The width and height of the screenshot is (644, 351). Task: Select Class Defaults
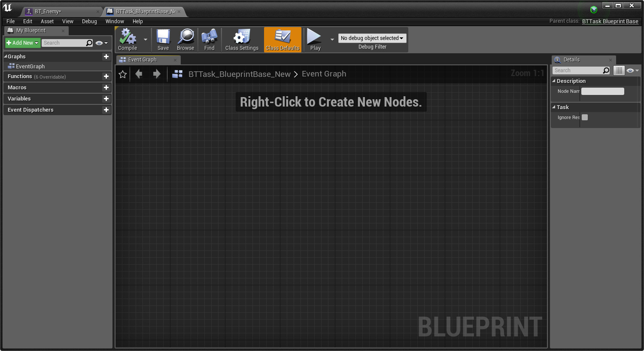(282, 40)
